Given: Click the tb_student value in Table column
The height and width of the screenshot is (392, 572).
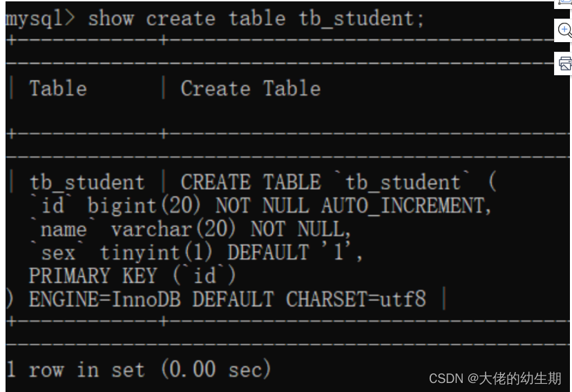Looking at the screenshot, I should coord(87,182).
